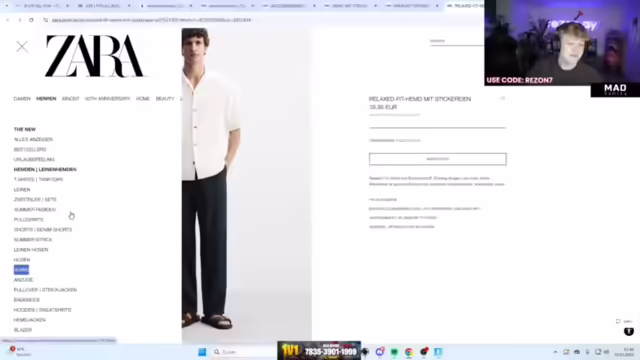Image resolution: width=640 pixels, height=360 pixels.
Task: Click the round black accessibility icon
Action: tap(629, 331)
